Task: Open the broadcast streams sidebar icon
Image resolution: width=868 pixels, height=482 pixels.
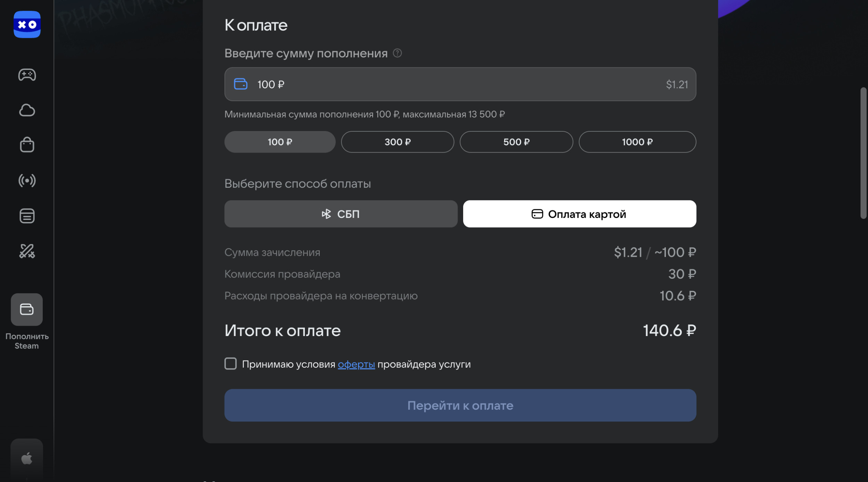Action: point(27,180)
